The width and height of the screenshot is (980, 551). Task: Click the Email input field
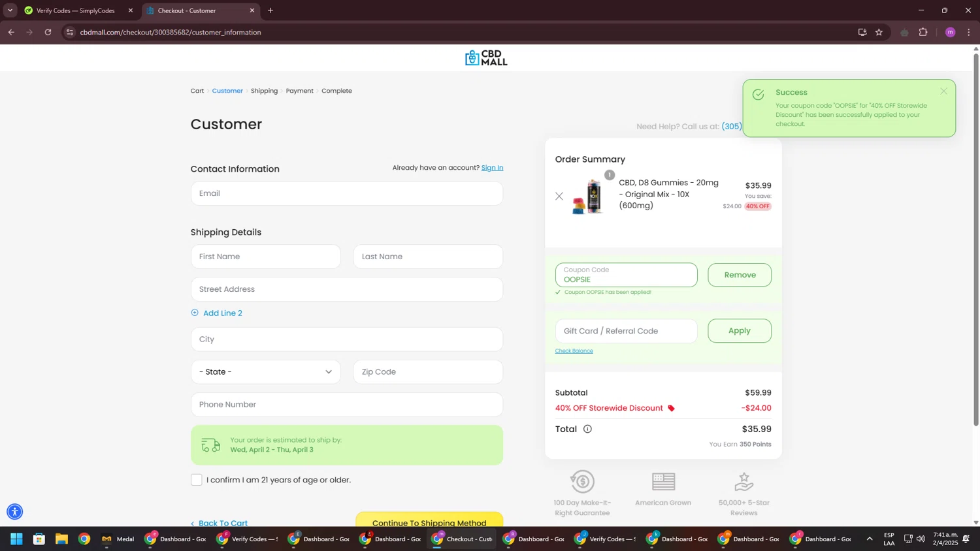point(347,193)
